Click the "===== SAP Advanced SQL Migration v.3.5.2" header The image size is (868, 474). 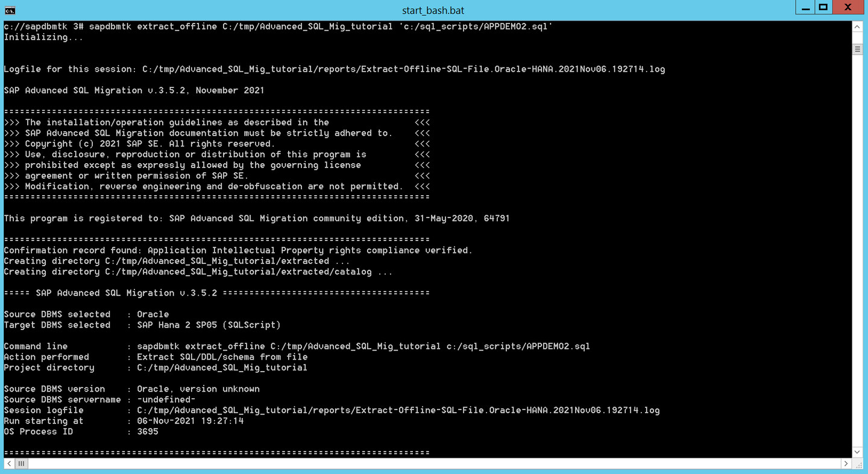click(217, 293)
